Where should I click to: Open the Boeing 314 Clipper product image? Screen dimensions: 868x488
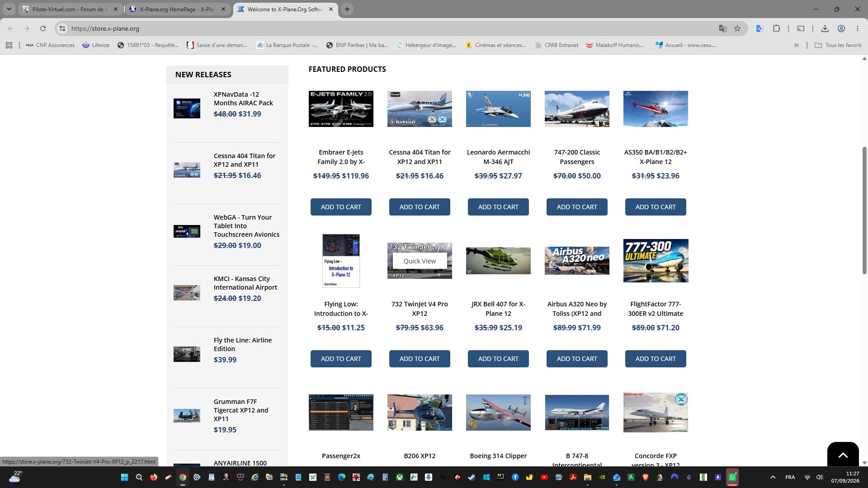coord(498,413)
